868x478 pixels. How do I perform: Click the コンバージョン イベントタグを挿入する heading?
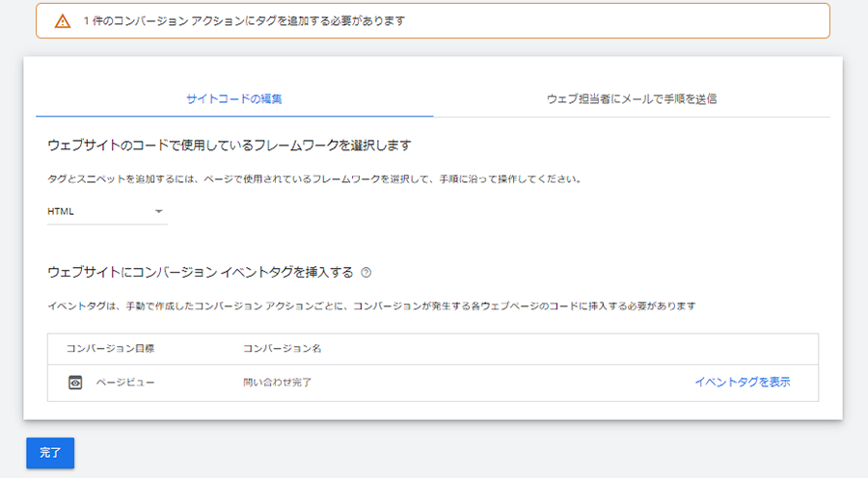(x=201, y=272)
